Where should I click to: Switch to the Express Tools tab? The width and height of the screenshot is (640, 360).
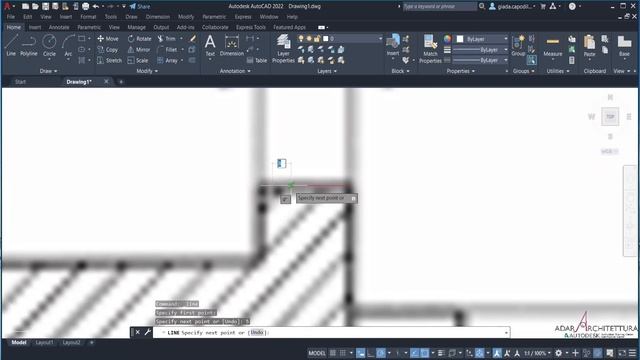point(251,27)
